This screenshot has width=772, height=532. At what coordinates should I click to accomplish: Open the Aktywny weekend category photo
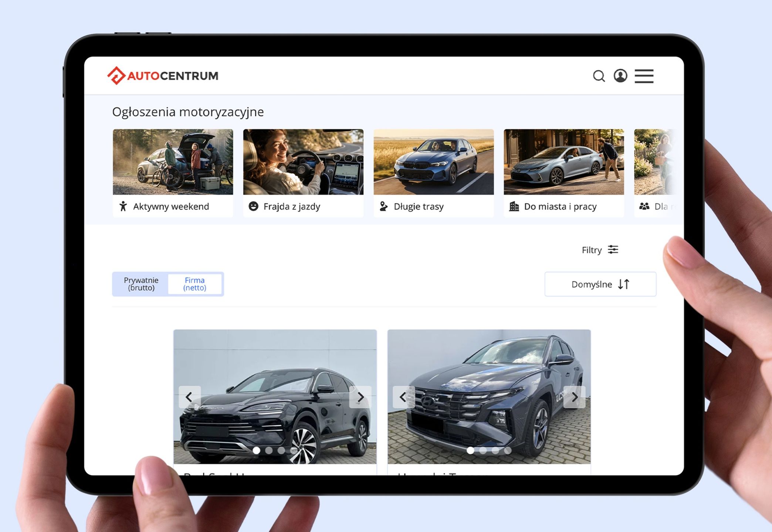click(173, 162)
